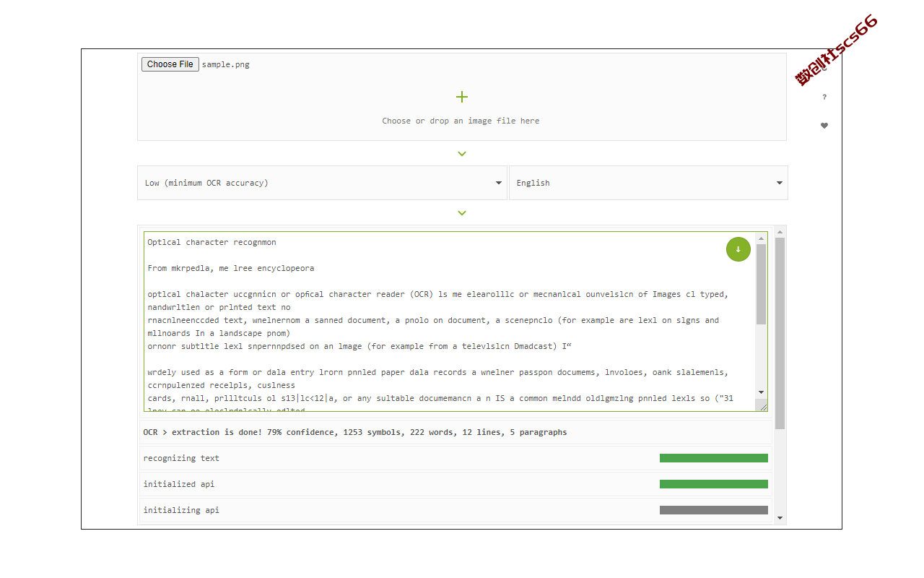924x578 pixels.
Task: Click the green 'initialized api' progress bar
Action: [714, 484]
